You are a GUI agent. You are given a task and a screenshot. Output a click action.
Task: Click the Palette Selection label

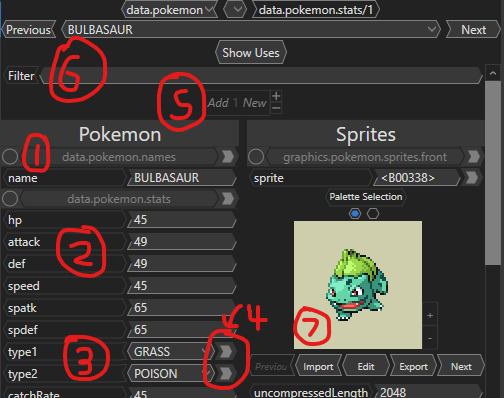coord(366,197)
